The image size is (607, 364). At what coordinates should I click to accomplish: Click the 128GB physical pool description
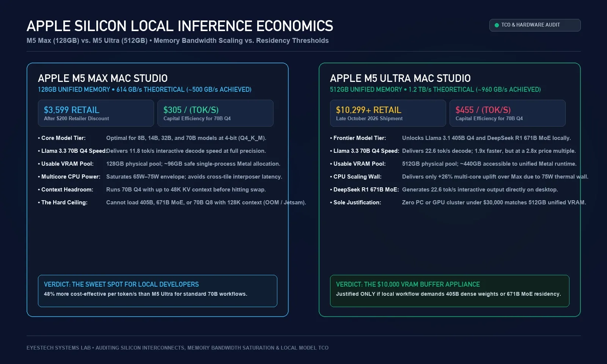[x=193, y=164]
